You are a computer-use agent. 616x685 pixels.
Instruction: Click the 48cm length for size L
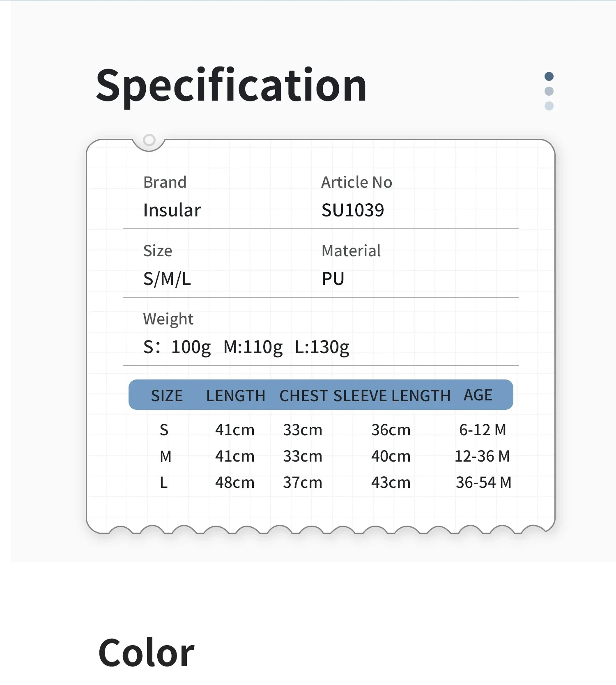point(235,483)
